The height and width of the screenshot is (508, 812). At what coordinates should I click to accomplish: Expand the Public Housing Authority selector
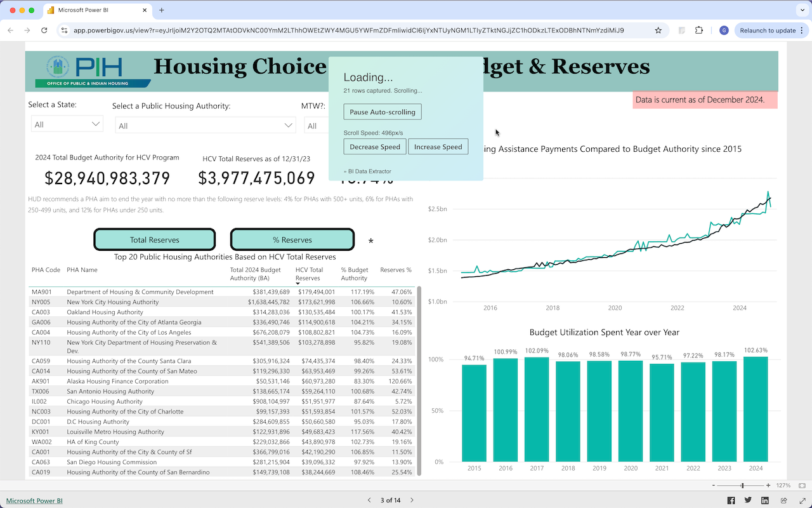pyautogui.click(x=206, y=124)
